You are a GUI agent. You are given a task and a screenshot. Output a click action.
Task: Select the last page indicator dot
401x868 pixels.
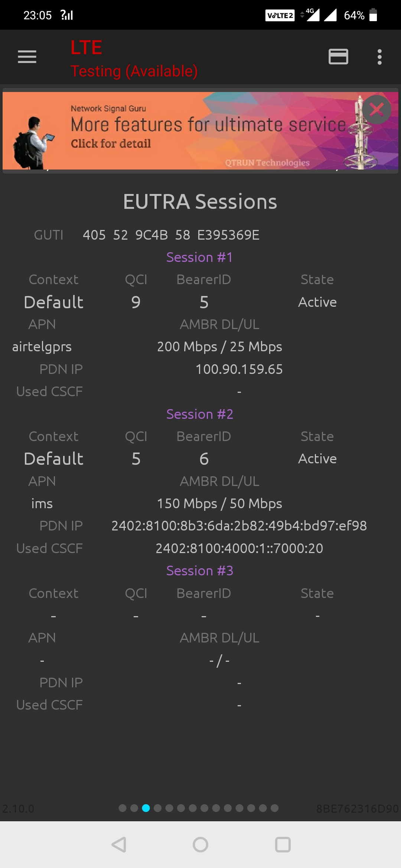275,808
